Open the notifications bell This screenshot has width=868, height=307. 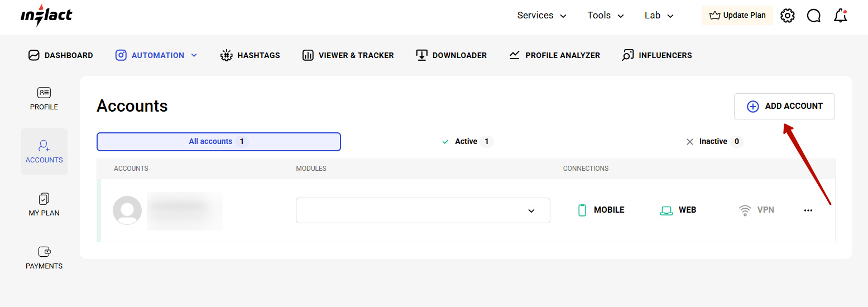pyautogui.click(x=841, y=16)
